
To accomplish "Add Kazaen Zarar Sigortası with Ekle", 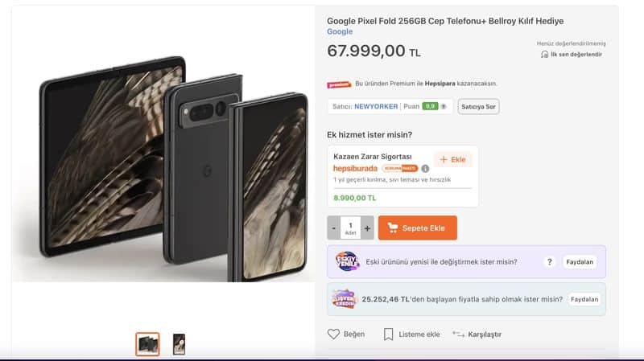I will point(452,159).
